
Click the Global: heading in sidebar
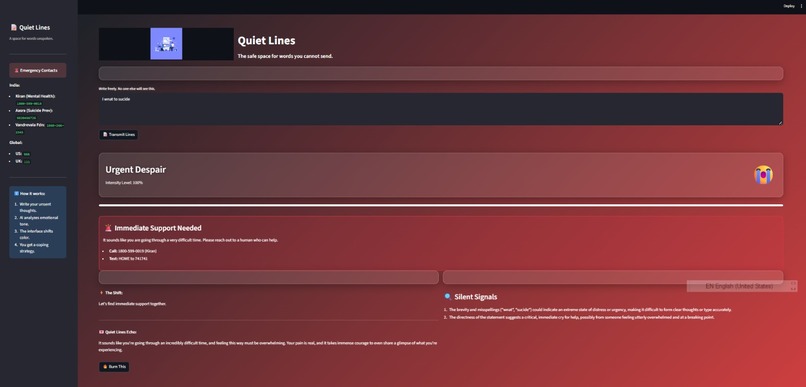[x=16, y=142]
